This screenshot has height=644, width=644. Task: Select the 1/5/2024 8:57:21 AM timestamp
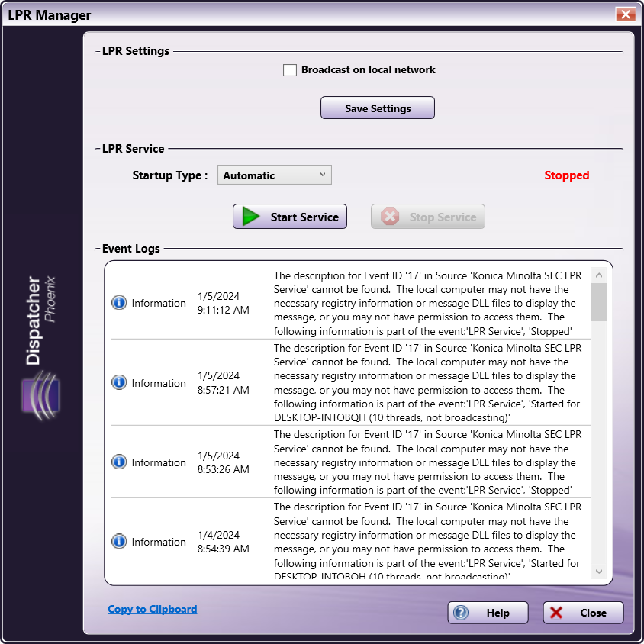tap(223, 383)
